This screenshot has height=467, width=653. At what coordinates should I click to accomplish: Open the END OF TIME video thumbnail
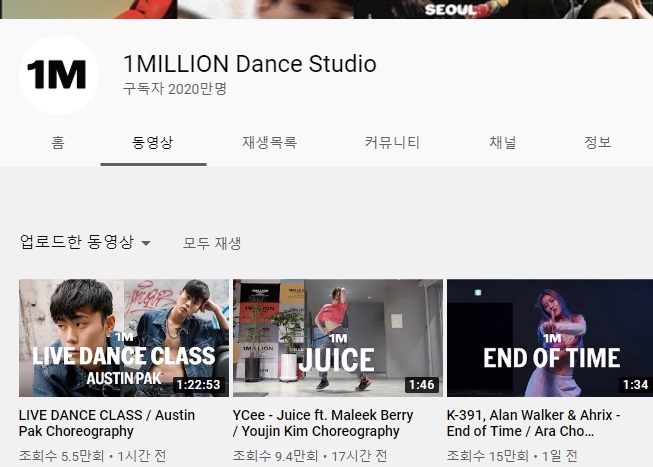tap(550, 338)
